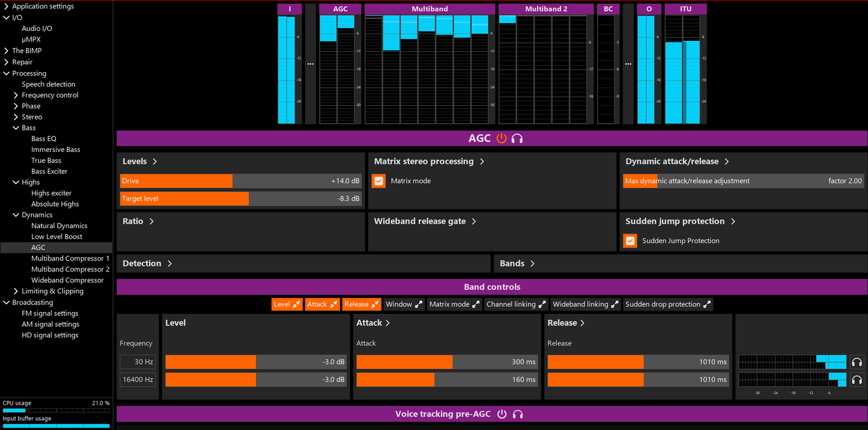The image size is (868, 430).
Task: Click Voice tracking pre-AGC headphones icon
Action: pos(518,414)
